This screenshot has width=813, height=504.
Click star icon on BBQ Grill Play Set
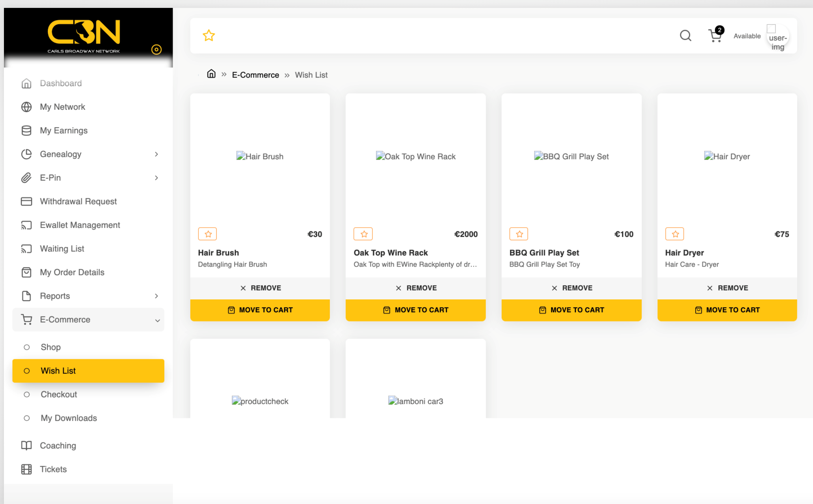pyautogui.click(x=519, y=234)
